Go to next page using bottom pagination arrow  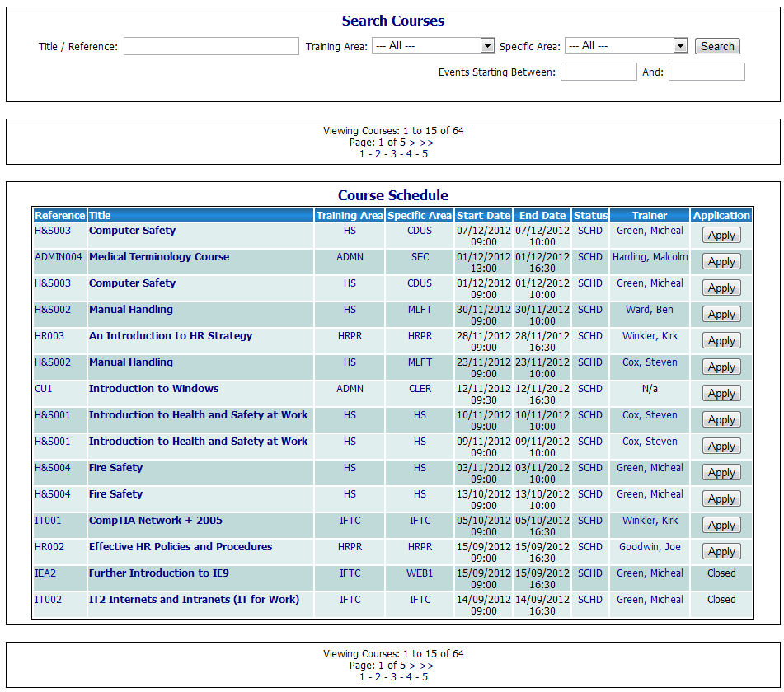tap(412, 666)
